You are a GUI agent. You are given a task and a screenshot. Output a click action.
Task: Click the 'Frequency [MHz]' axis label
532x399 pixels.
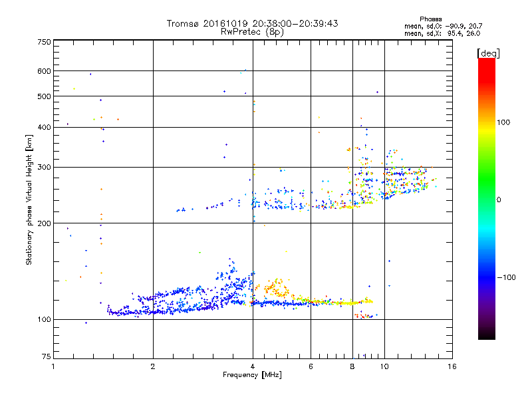252,375
